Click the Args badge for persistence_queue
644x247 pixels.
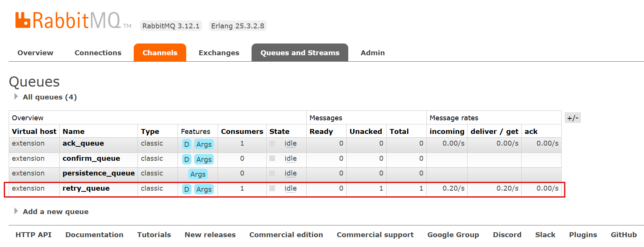click(x=198, y=174)
